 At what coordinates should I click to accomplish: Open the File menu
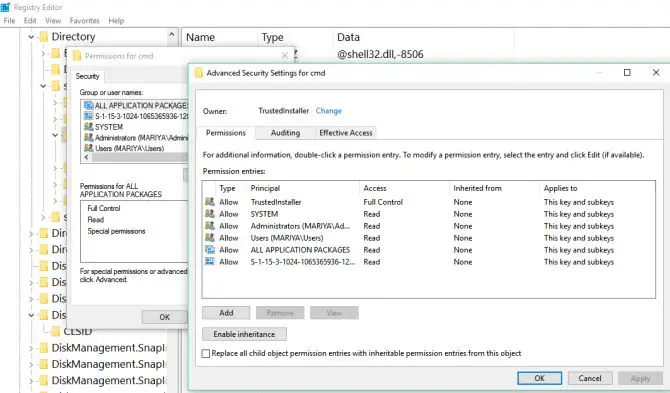click(9, 21)
